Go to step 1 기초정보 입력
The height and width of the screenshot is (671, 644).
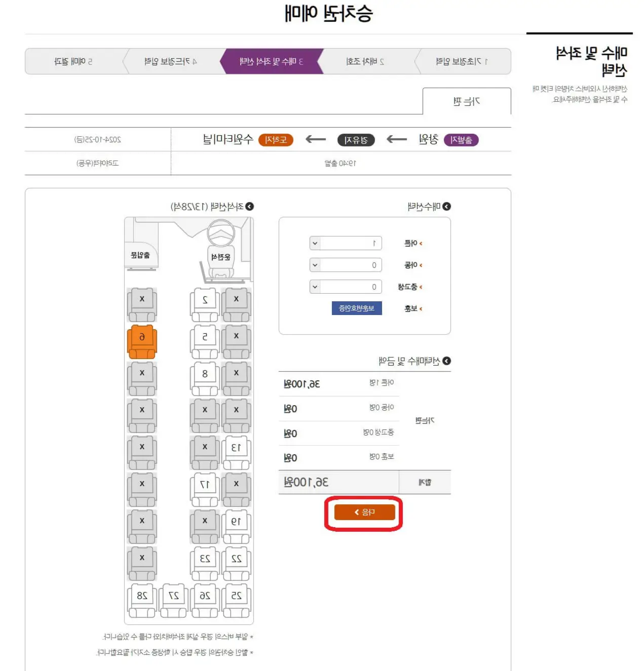point(462,61)
